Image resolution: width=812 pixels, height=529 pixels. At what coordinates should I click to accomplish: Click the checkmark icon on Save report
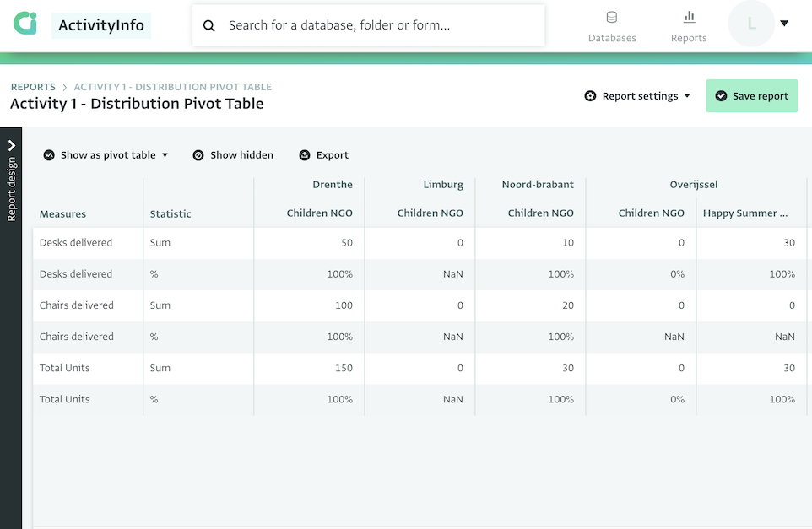(x=722, y=95)
